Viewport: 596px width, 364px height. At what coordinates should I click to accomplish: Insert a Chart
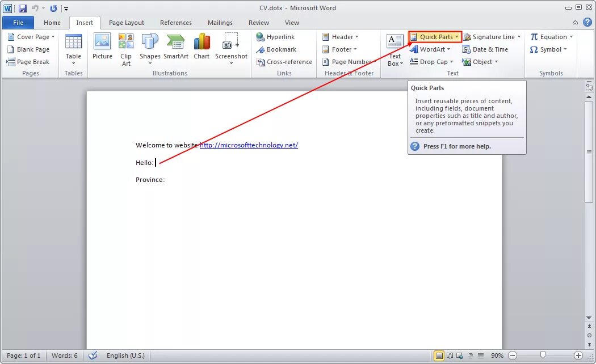(x=202, y=46)
